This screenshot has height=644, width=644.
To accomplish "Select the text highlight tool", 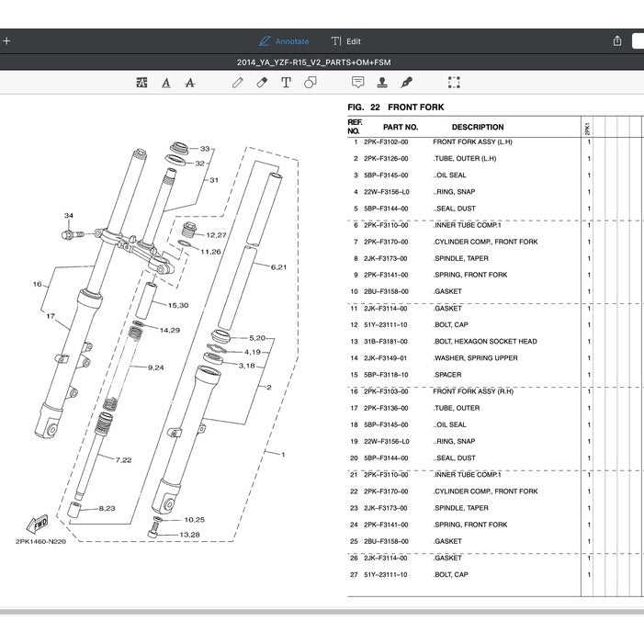I will (141, 83).
